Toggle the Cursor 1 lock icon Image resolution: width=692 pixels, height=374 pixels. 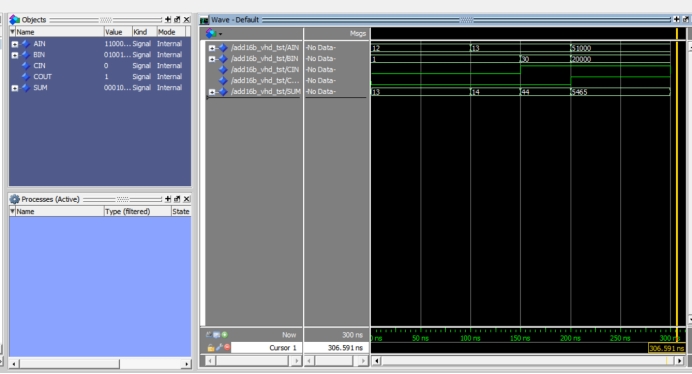pos(211,348)
